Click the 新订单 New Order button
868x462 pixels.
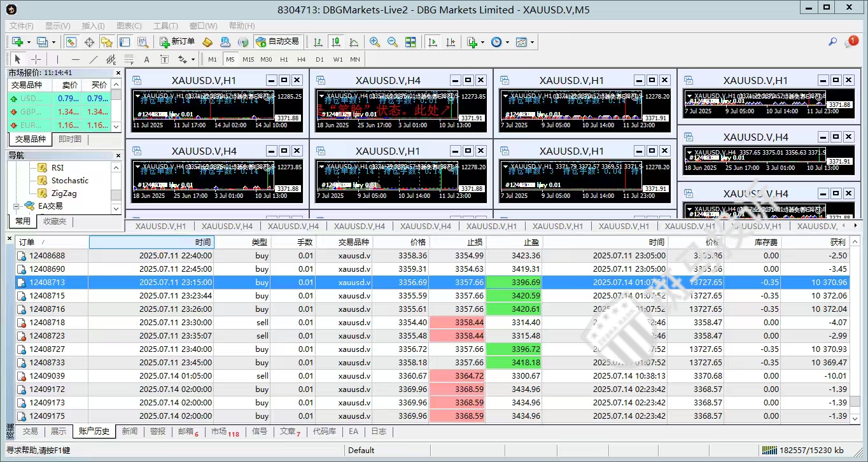pos(177,42)
